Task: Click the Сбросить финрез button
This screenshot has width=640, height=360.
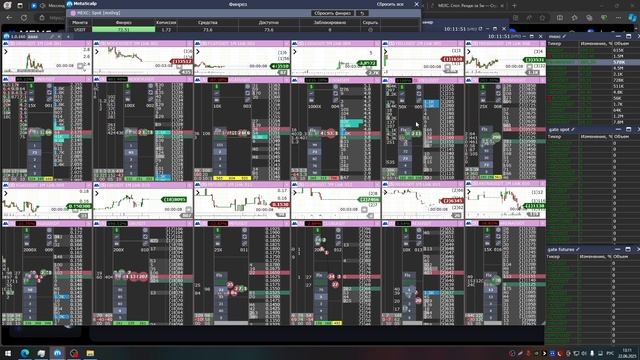Action: click(333, 13)
